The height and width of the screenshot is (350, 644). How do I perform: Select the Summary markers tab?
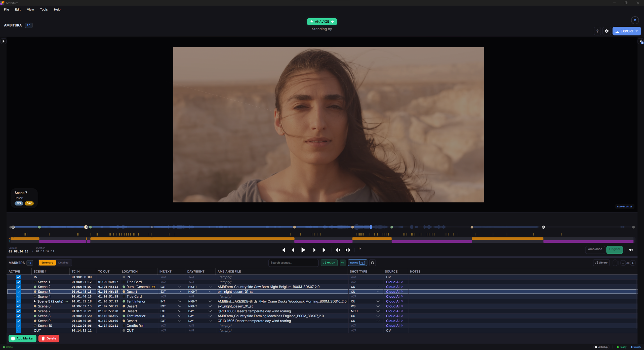coord(47,263)
